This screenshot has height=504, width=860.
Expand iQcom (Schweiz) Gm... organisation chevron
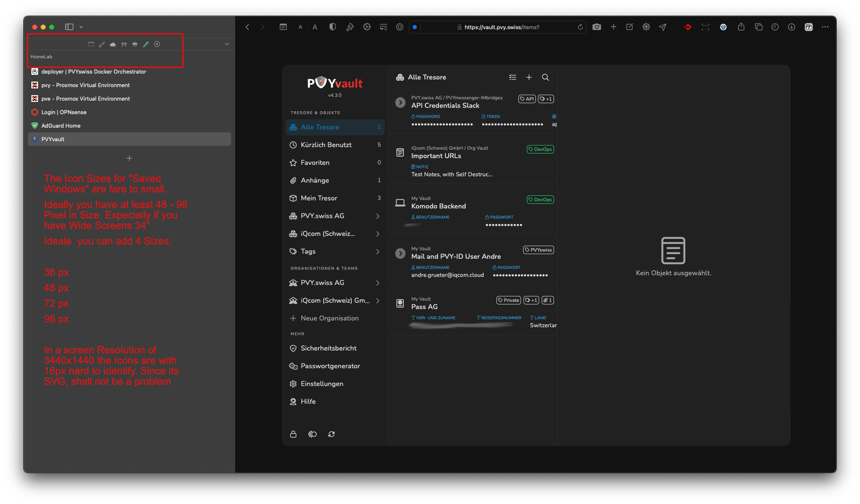(378, 301)
